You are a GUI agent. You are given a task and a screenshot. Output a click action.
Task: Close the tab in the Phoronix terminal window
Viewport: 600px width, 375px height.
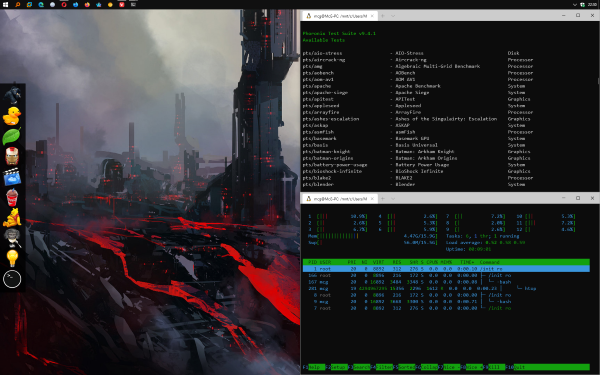[372, 16]
